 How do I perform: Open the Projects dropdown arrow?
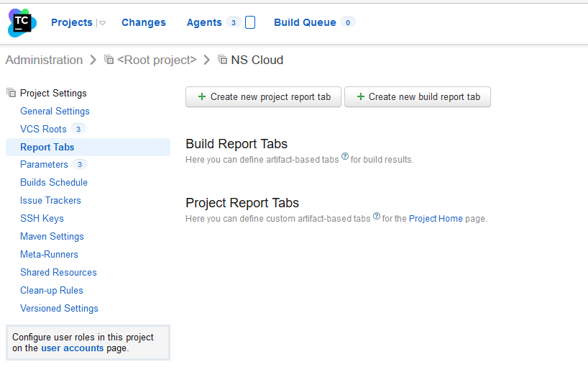click(x=102, y=23)
